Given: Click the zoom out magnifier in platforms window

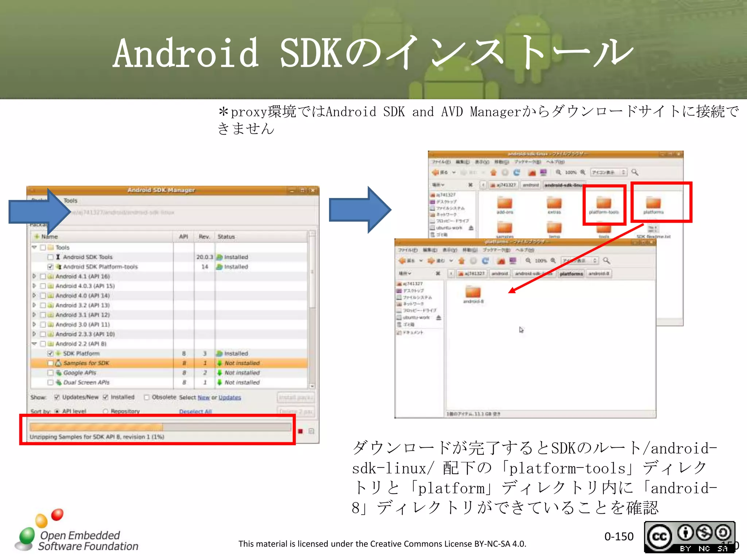Looking at the screenshot, I should tap(528, 260).
